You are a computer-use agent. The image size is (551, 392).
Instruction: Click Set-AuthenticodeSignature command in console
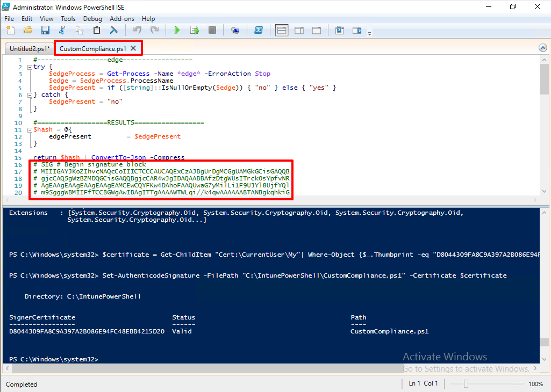click(x=151, y=275)
